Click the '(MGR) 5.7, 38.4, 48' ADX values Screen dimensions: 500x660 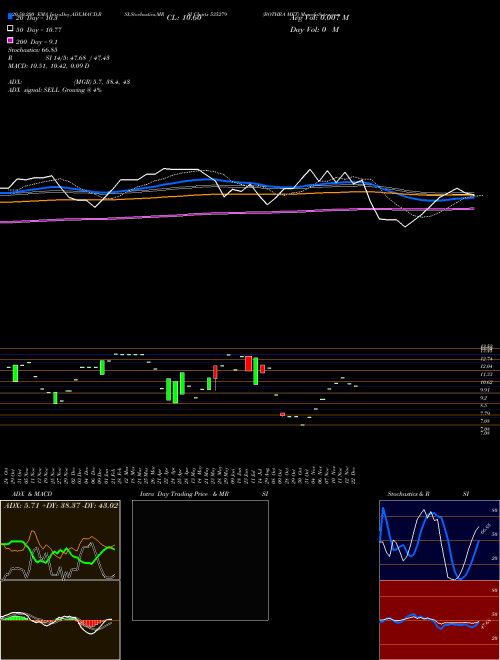coord(102,82)
